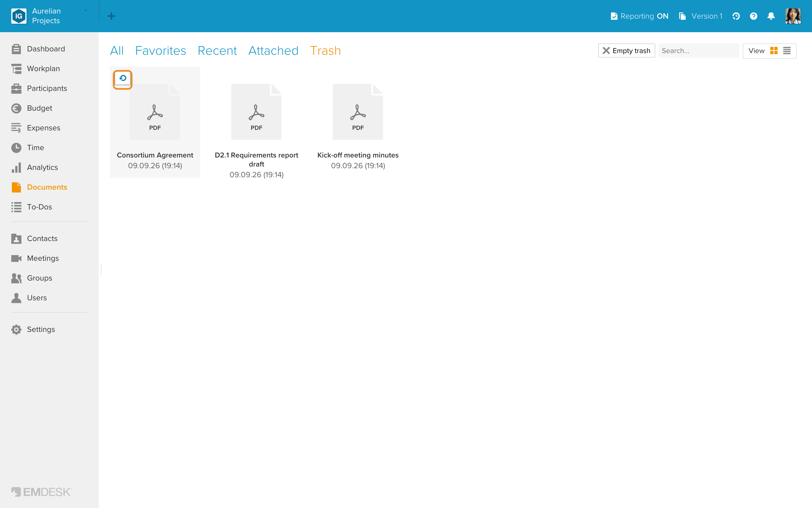Open the notifications bell
This screenshot has height=508, width=812.
(771, 16)
